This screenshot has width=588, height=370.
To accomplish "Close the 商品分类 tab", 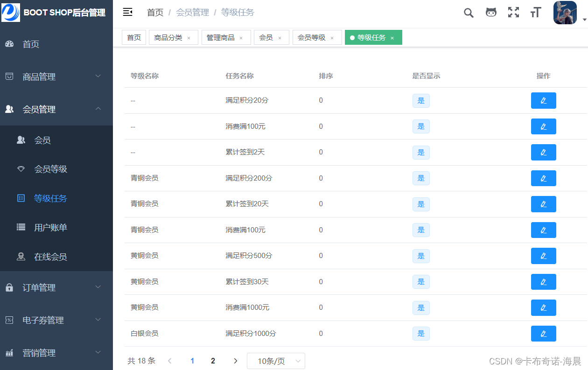I will pos(189,37).
